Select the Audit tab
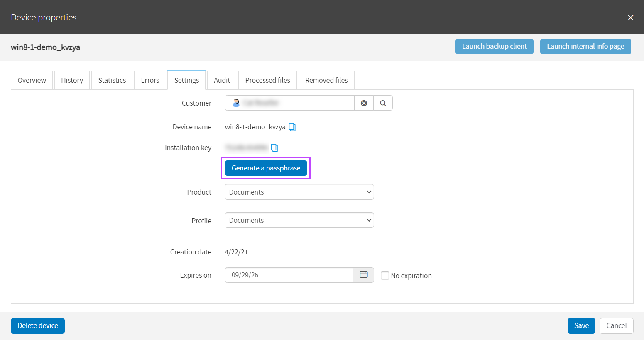This screenshot has height=340, width=644. (222, 80)
